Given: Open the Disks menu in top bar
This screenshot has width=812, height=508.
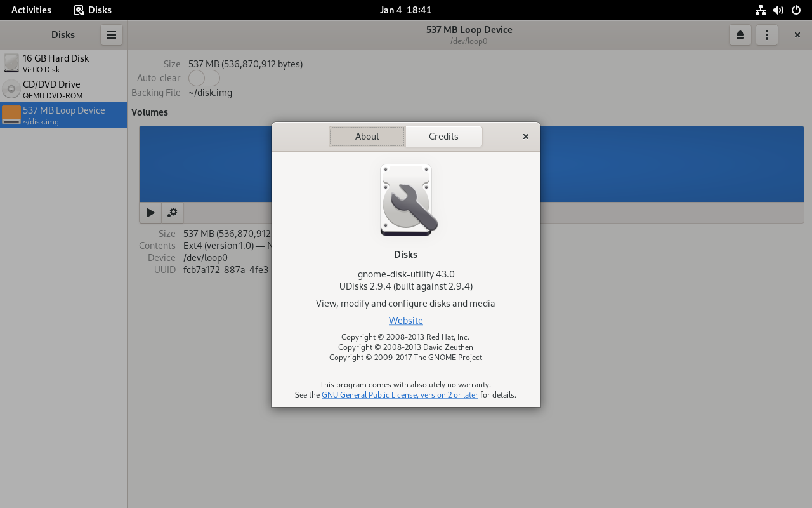Looking at the screenshot, I should click(x=93, y=10).
